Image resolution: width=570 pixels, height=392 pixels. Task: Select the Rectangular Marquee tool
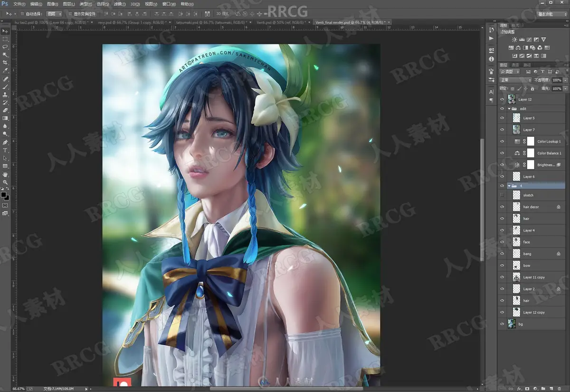(x=6, y=39)
